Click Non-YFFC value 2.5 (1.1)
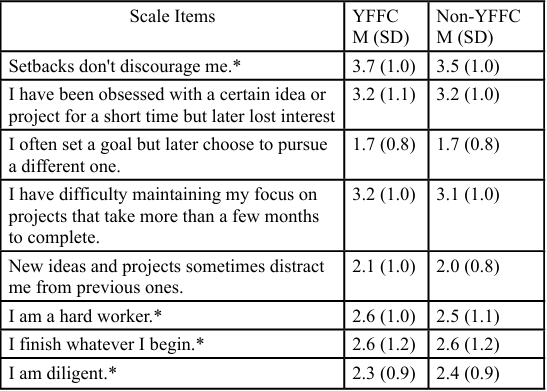The width and height of the screenshot is (547, 391). [x=468, y=316]
